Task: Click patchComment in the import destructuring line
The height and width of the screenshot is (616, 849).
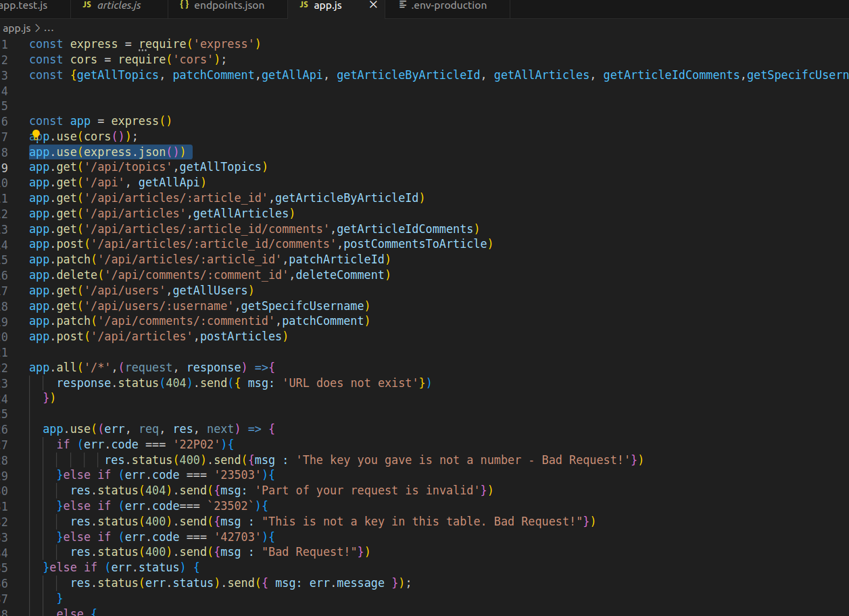Action: (x=214, y=75)
